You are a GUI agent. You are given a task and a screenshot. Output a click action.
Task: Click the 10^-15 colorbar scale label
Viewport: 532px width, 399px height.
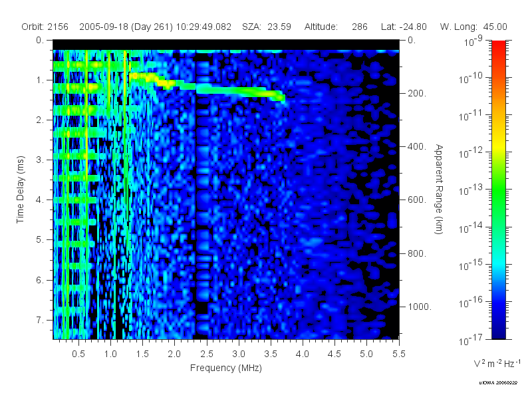click(x=470, y=265)
